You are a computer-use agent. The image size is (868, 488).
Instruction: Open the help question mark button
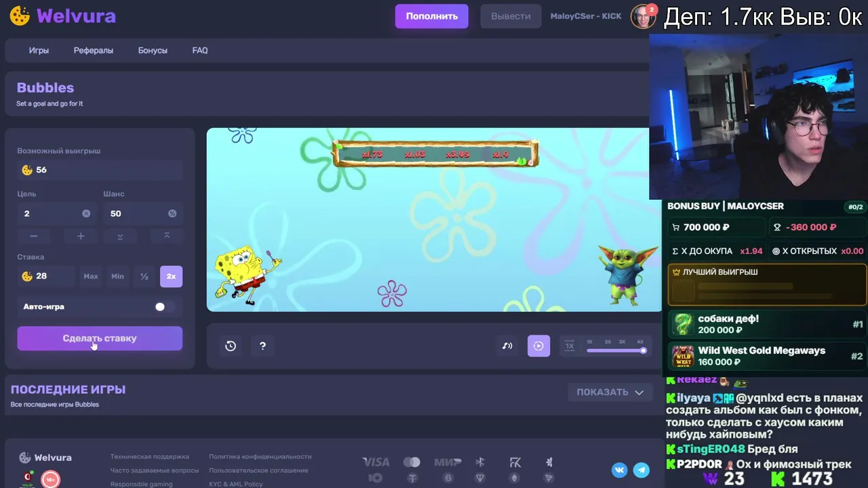262,346
